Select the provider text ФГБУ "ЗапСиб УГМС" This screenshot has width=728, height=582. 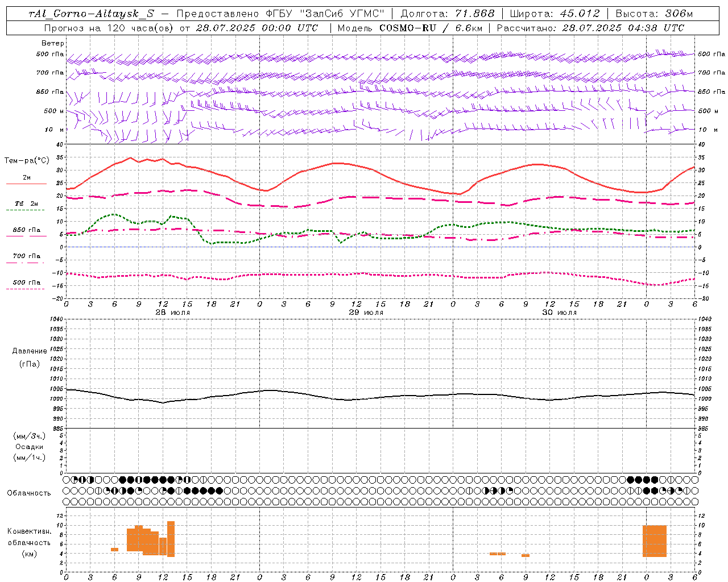point(325,14)
